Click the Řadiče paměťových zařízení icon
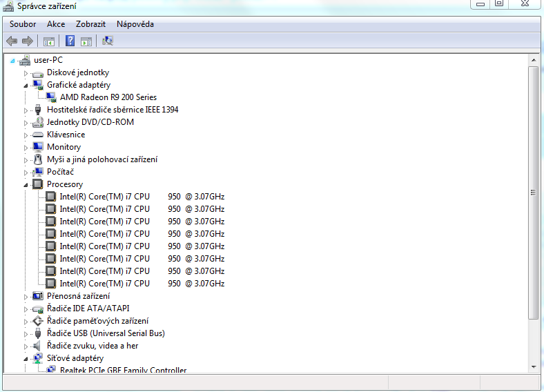The width and height of the screenshot is (544, 392). tap(38, 321)
